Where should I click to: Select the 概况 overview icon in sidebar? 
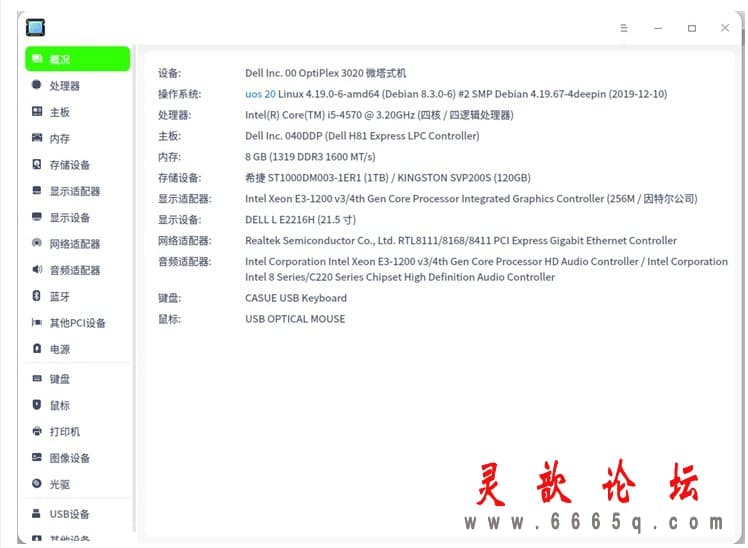(x=37, y=59)
